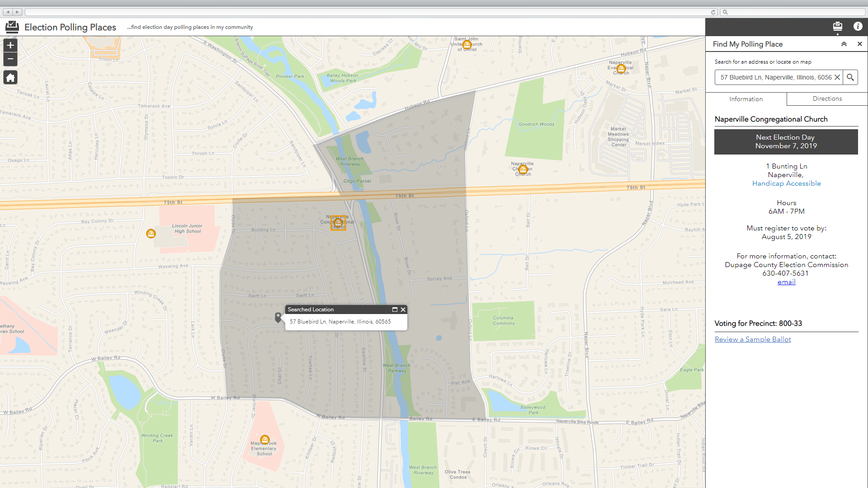Click the home extent button on the map

(10, 77)
